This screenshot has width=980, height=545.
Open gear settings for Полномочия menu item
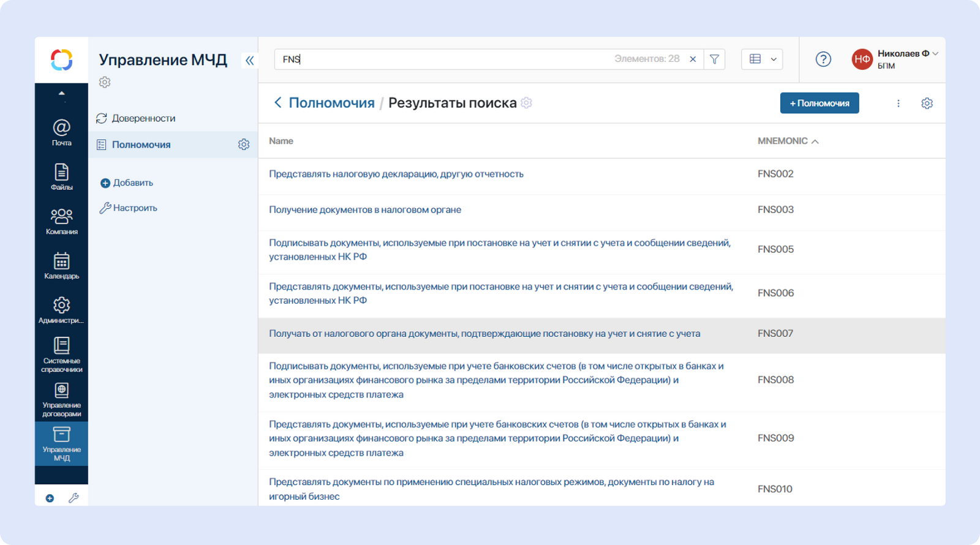click(244, 145)
